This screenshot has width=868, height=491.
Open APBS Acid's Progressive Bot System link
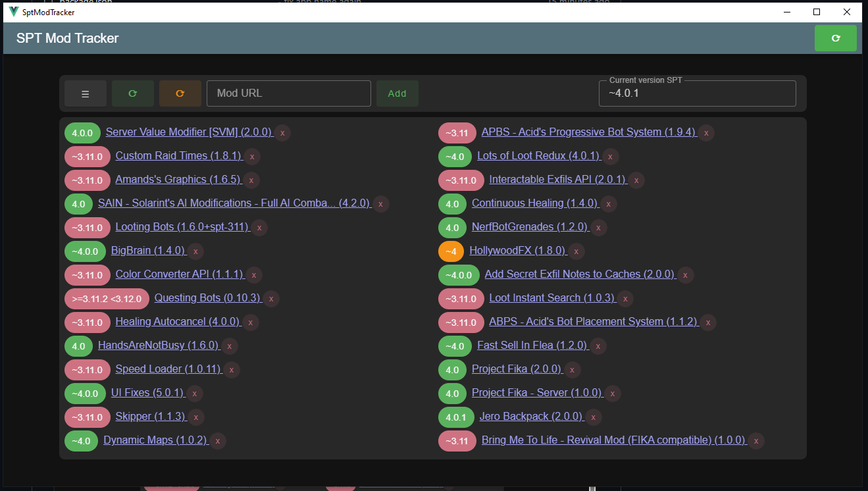(x=589, y=132)
